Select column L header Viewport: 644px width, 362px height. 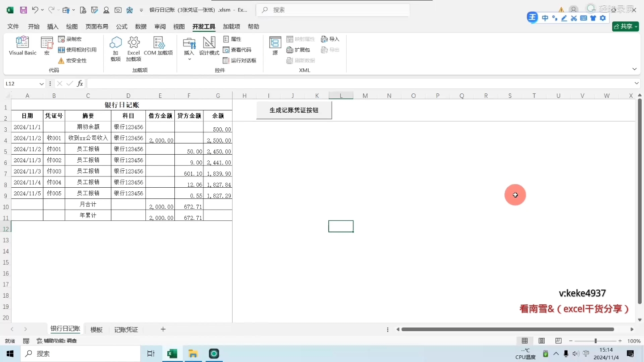click(x=341, y=96)
